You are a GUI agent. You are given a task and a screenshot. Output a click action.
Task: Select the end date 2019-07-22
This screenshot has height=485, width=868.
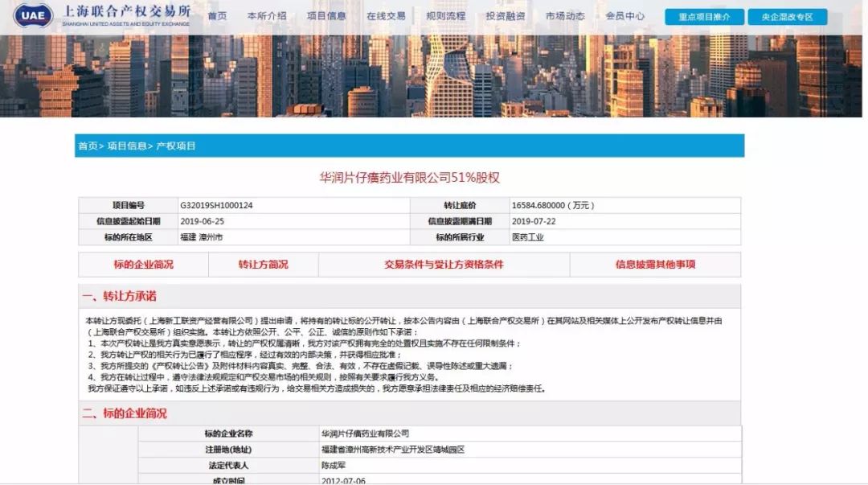pyautogui.click(x=534, y=221)
